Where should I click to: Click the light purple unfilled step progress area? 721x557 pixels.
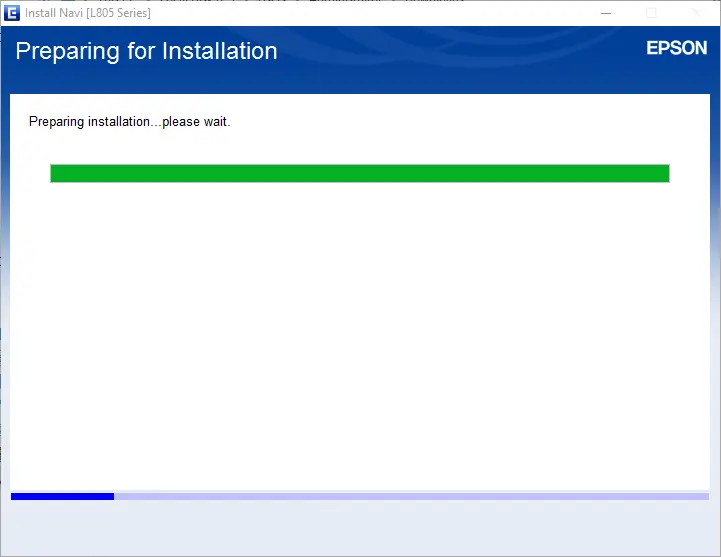(410, 496)
